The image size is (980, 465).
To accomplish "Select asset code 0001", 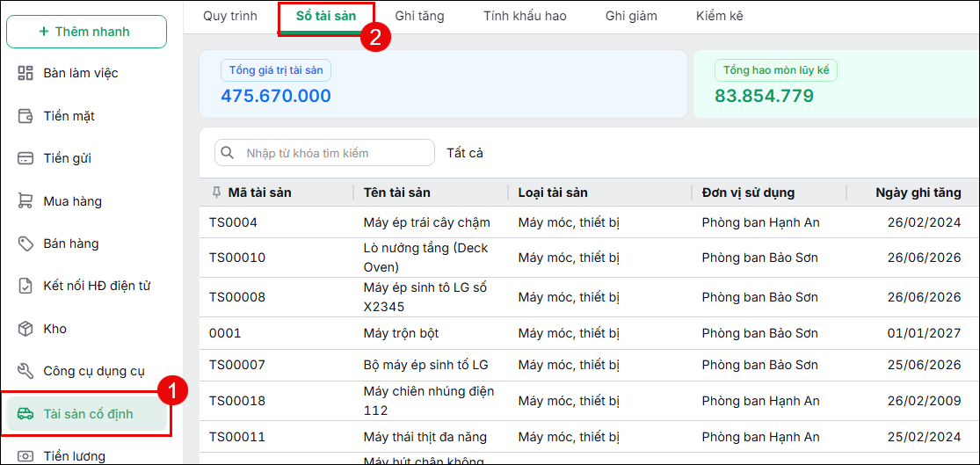I will pos(225,333).
